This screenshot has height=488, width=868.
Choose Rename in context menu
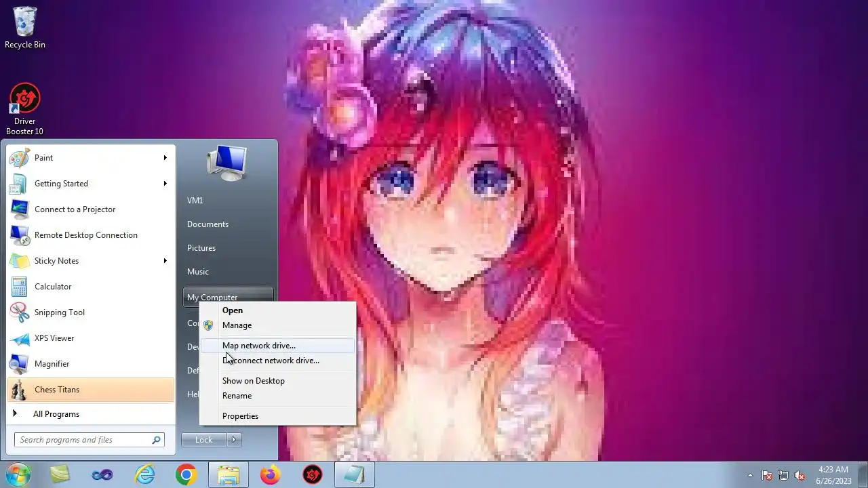point(278,396)
